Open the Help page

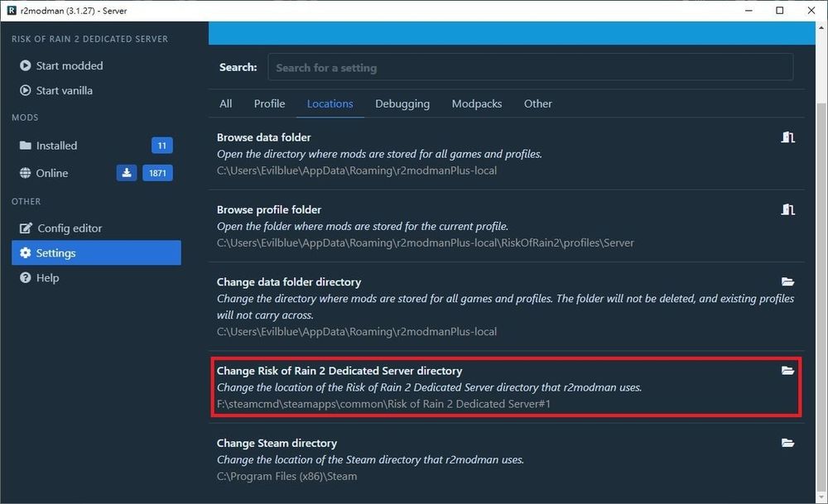(47, 278)
